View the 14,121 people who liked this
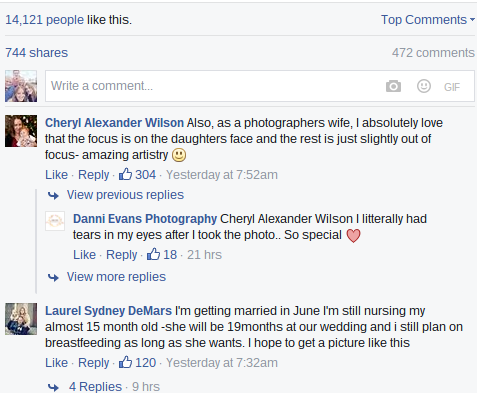Screen dimensions: 477x393 [x=44, y=20]
